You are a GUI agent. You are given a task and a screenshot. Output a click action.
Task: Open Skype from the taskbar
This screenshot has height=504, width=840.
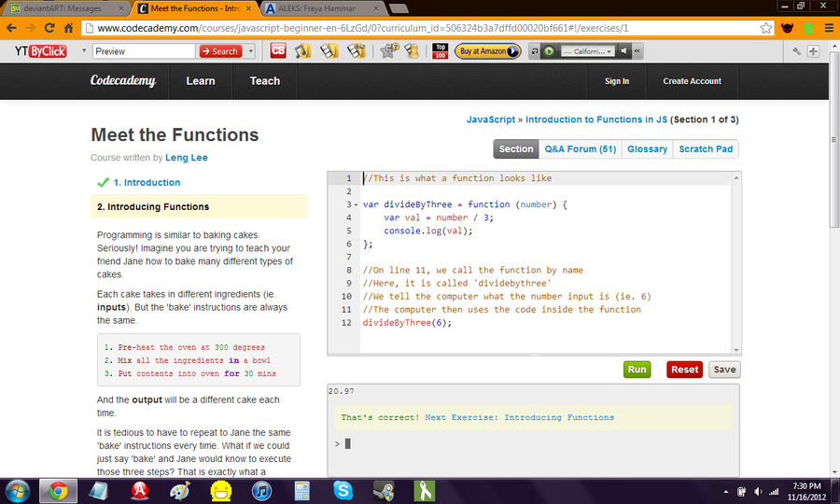pyautogui.click(x=343, y=491)
